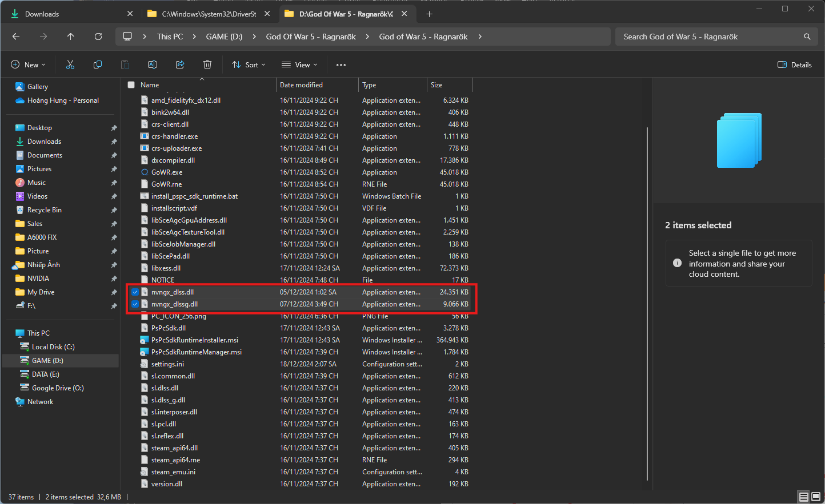Click the search magnifier icon
825x504 pixels.
coord(807,37)
